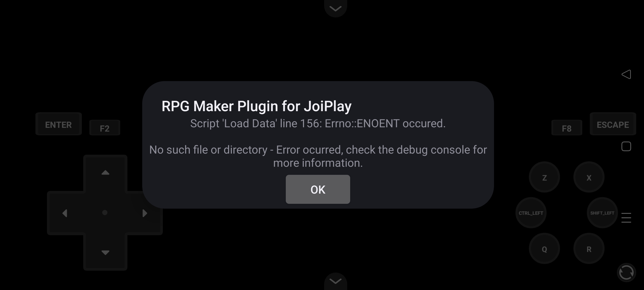Tap the round Z gamepad button
Screen dimensions: 644x290
544,177
